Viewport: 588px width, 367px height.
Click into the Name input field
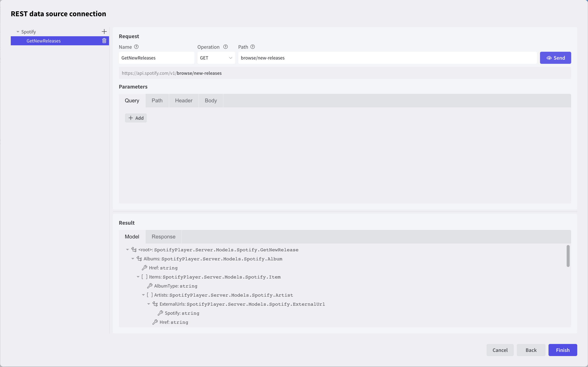(157, 58)
